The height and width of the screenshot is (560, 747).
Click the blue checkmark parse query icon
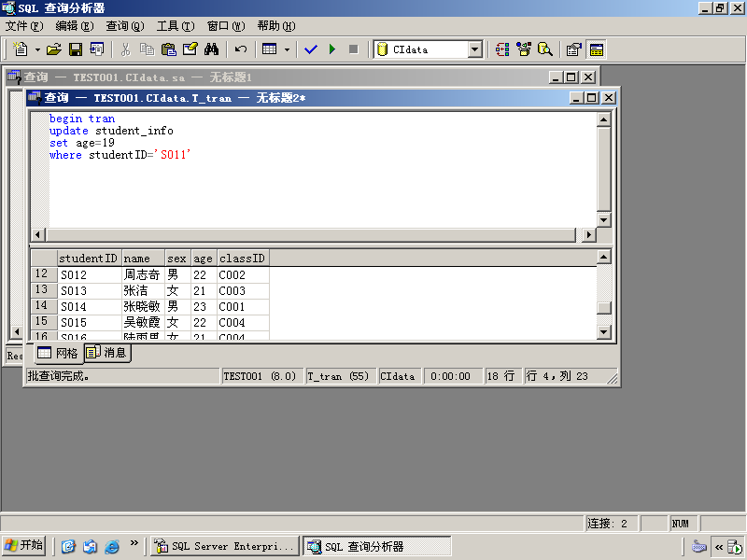pyautogui.click(x=311, y=49)
